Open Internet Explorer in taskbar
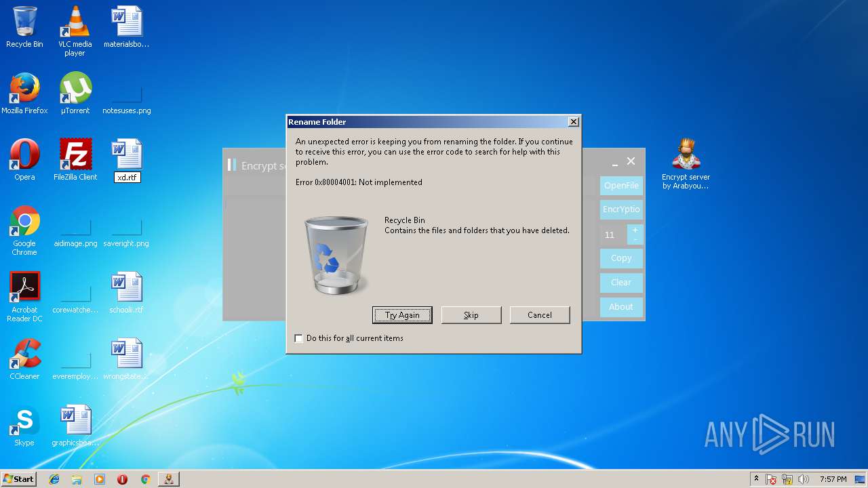 pyautogui.click(x=54, y=479)
